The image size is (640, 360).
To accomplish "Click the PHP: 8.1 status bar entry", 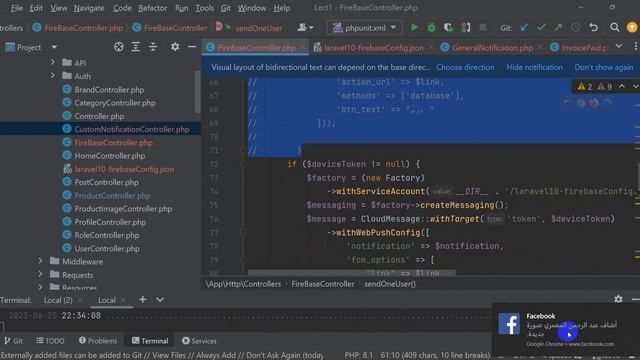I will tap(359, 355).
